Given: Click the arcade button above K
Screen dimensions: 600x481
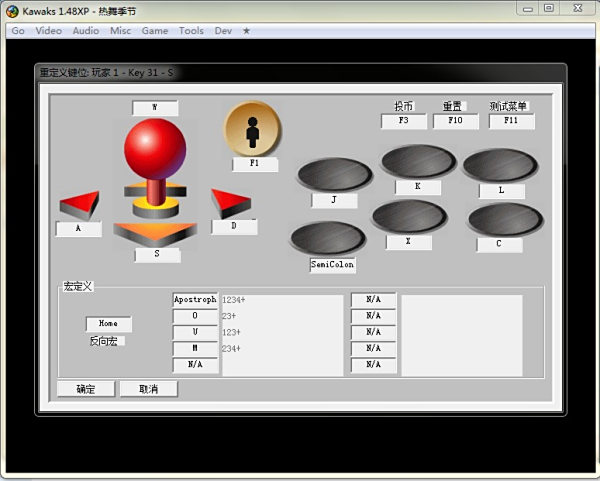Looking at the screenshot, I should [419, 161].
